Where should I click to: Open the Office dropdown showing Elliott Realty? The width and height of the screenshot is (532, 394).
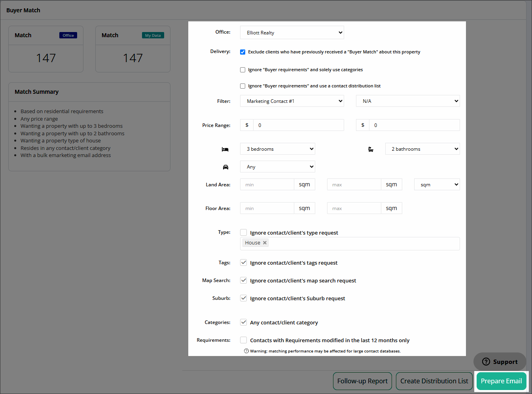click(x=292, y=32)
